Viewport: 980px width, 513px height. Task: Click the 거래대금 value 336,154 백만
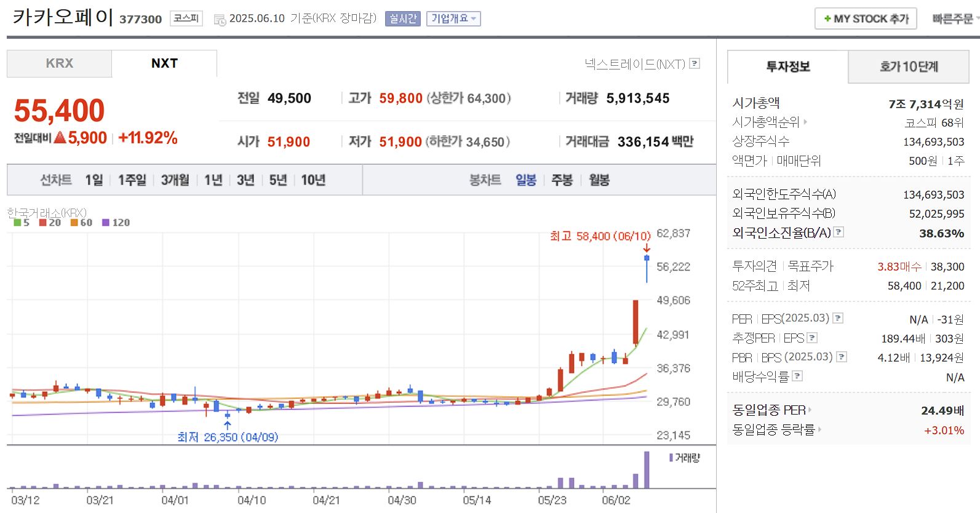coord(655,142)
